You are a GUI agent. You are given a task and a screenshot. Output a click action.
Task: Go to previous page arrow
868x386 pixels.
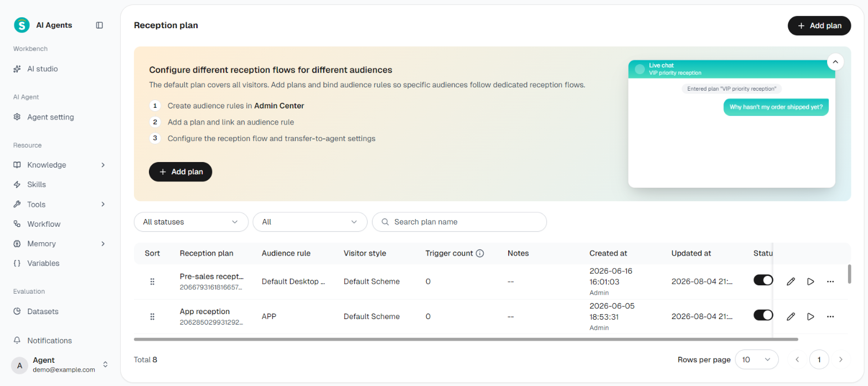(797, 359)
